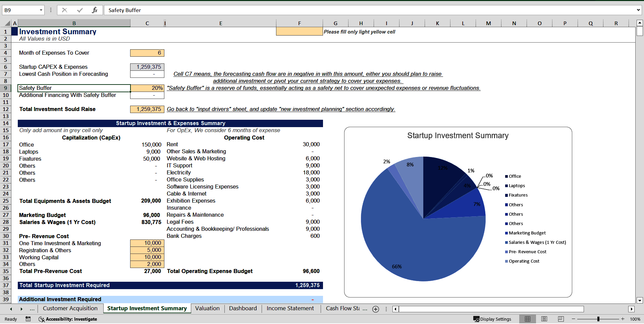Open the Dashboard sheet tab
The width and height of the screenshot is (644, 324).
(243, 309)
